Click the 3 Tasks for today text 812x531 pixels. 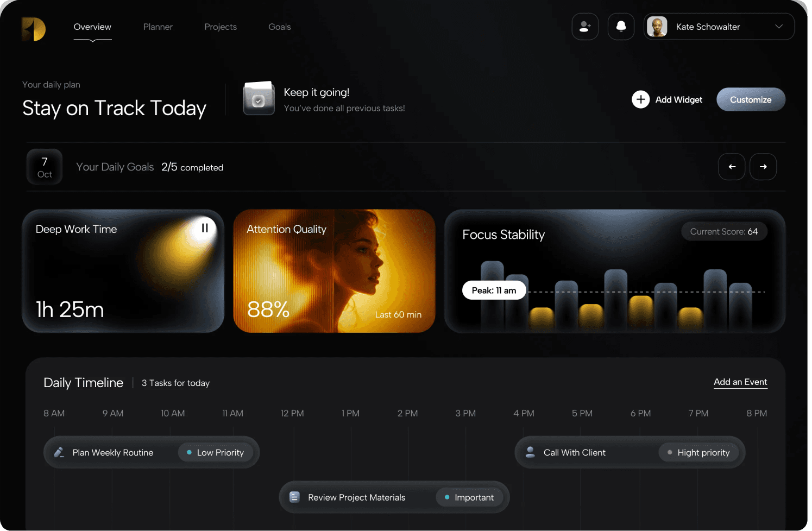click(175, 383)
